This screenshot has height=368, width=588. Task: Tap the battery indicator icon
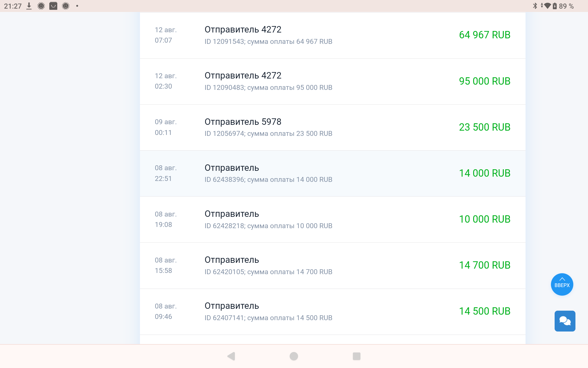pyautogui.click(x=555, y=6)
